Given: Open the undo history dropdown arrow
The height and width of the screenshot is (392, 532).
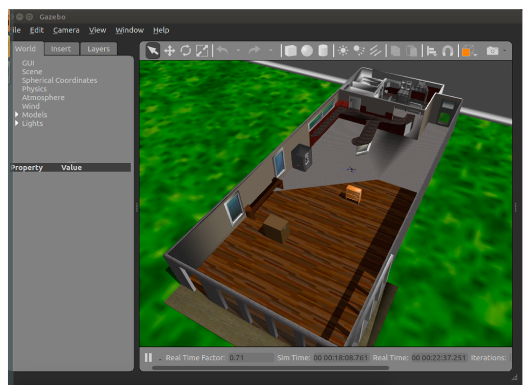Looking at the screenshot, I should pyautogui.click(x=238, y=50).
